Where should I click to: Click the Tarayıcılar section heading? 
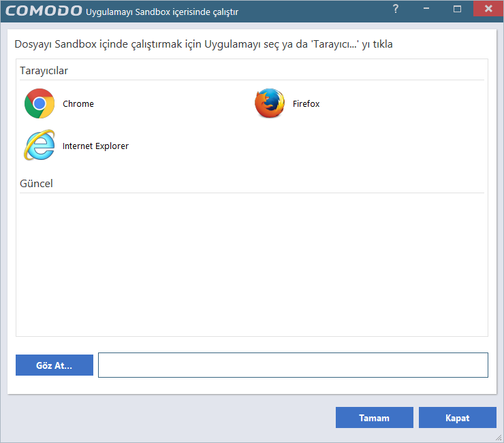click(44, 70)
